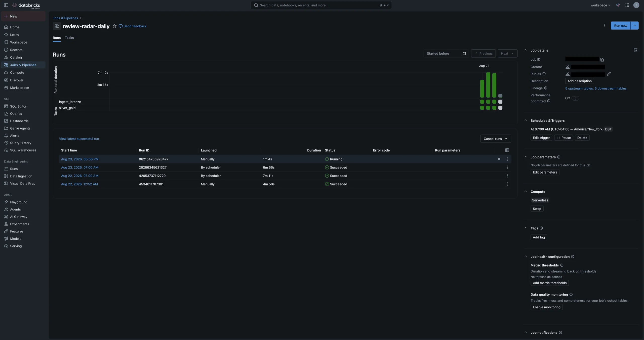Click the Edit trigger button
This screenshot has width=644, height=340.
click(x=541, y=138)
